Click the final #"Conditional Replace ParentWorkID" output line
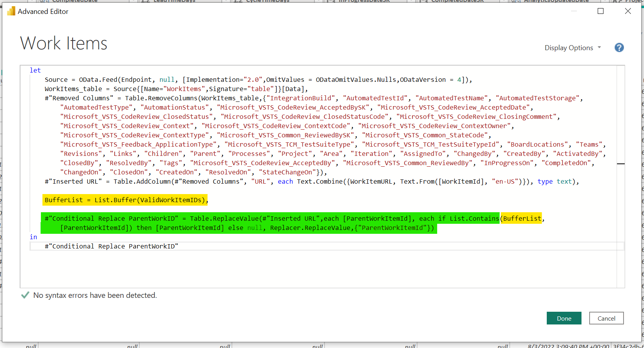The width and height of the screenshot is (644, 348). point(112,246)
